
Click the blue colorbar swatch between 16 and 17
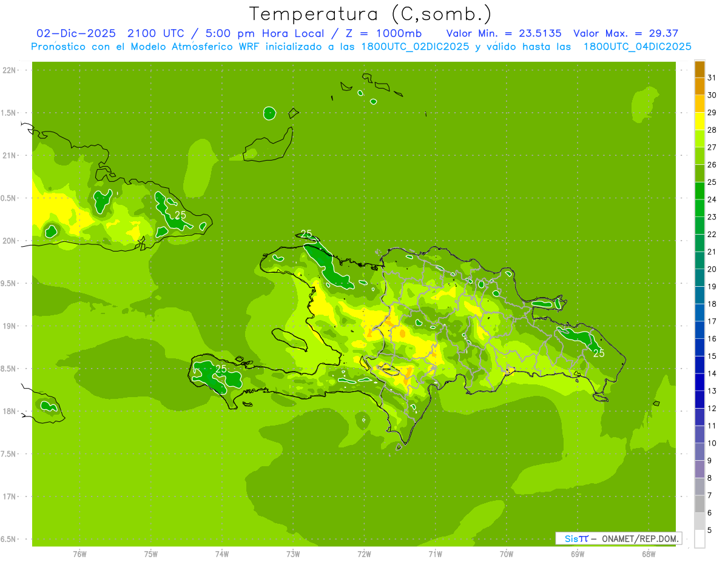[x=699, y=330]
